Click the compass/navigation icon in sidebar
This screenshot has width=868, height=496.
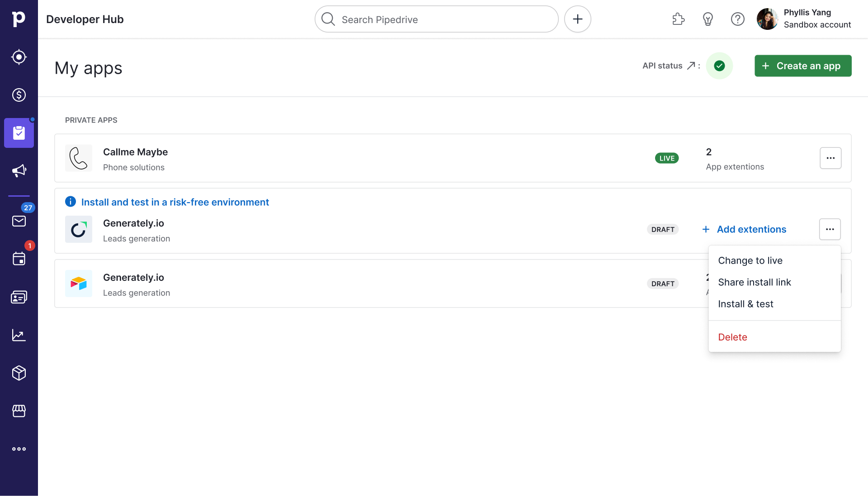pyautogui.click(x=19, y=57)
